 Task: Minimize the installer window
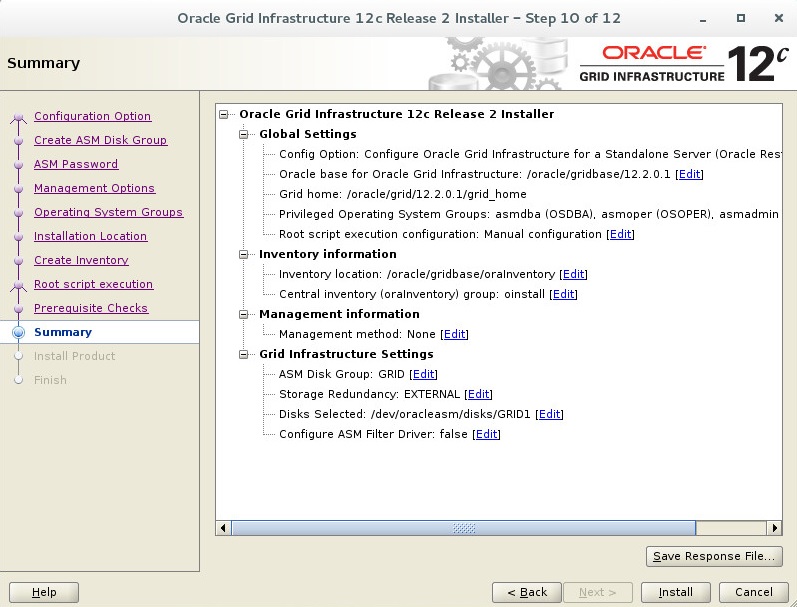[x=703, y=19]
